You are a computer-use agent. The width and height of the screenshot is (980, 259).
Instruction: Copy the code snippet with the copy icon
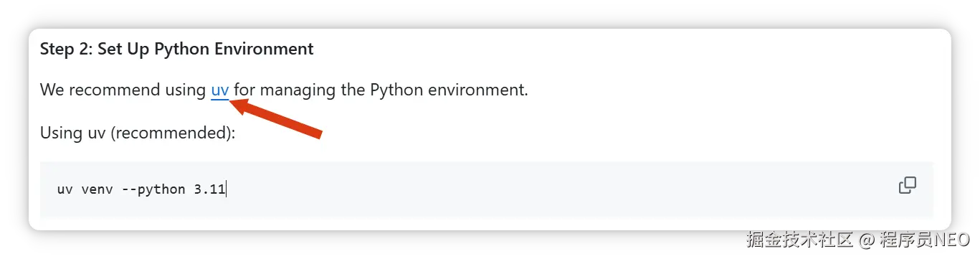click(907, 185)
